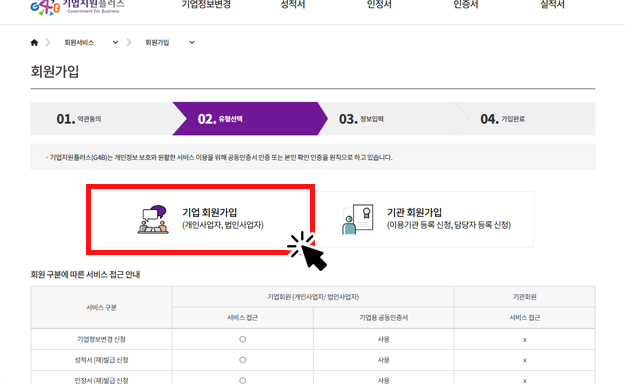Click the 서비스 구분 table header
625x384 pixels.
coord(101,307)
